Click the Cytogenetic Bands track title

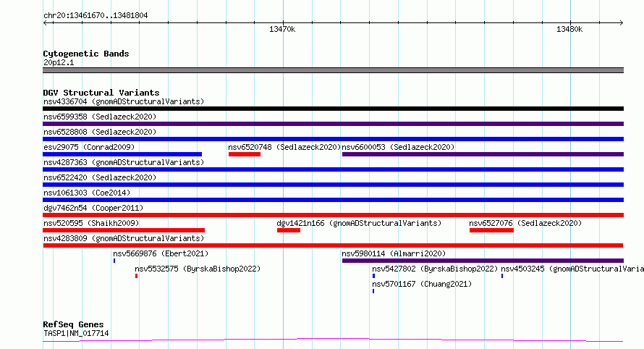pos(86,54)
